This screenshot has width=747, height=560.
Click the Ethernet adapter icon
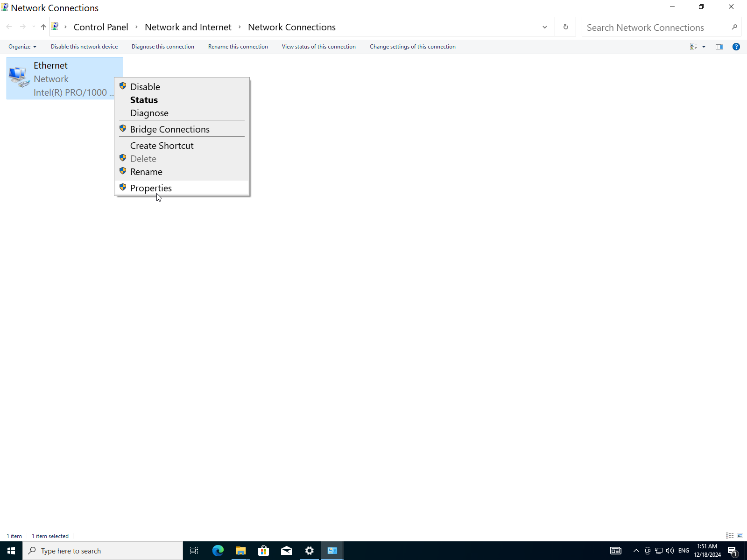click(19, 77)
